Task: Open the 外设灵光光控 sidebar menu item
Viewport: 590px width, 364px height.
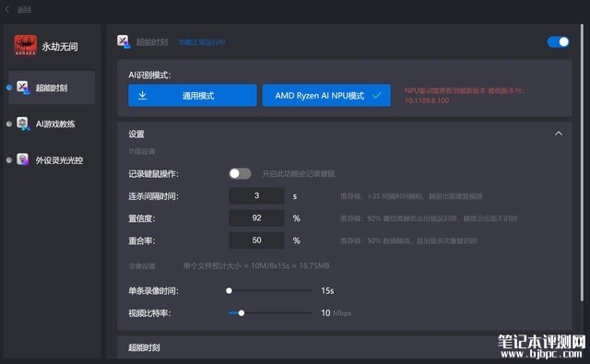Action: pyautogui.click(x=52, y=160)
